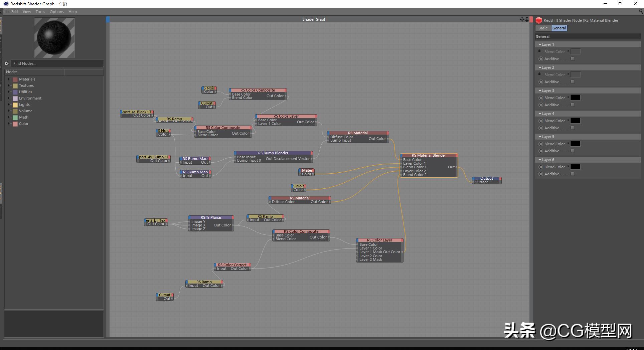The height and width of the screenshot is (350, 644).
Task: Clear the Find Nodes search with X icon
Action: 7,63
